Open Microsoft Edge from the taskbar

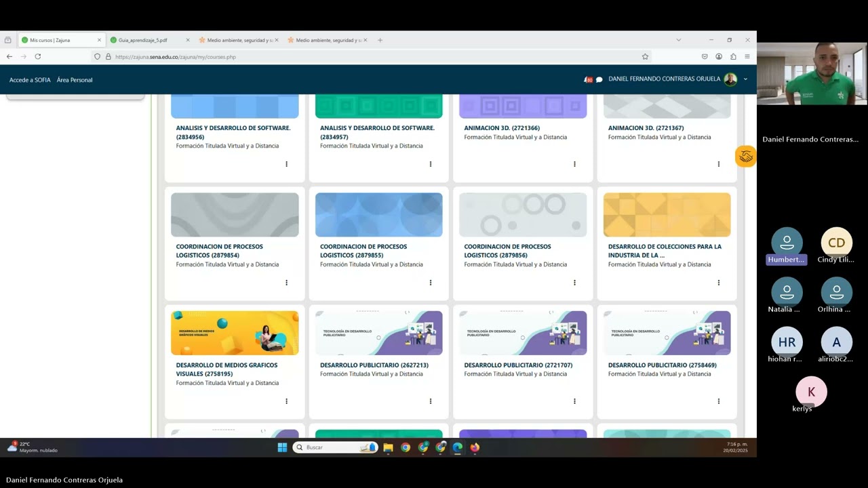pos(458,447)
